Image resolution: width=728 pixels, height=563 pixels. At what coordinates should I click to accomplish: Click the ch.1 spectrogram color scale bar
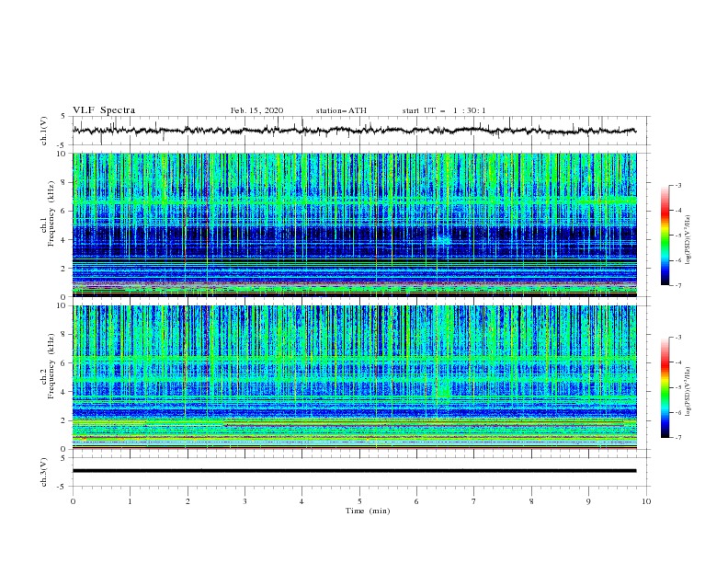(665, 236)
